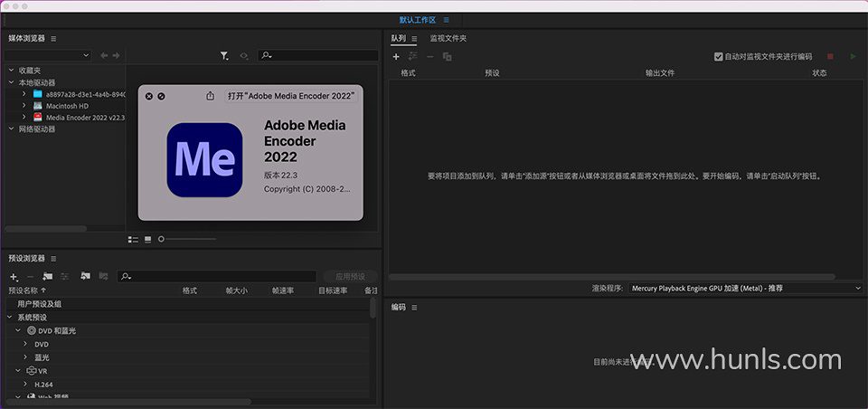Open the 媒体浏览器 panel menu icon
Viewport: 868px width, 409px height.
(53, 38)
